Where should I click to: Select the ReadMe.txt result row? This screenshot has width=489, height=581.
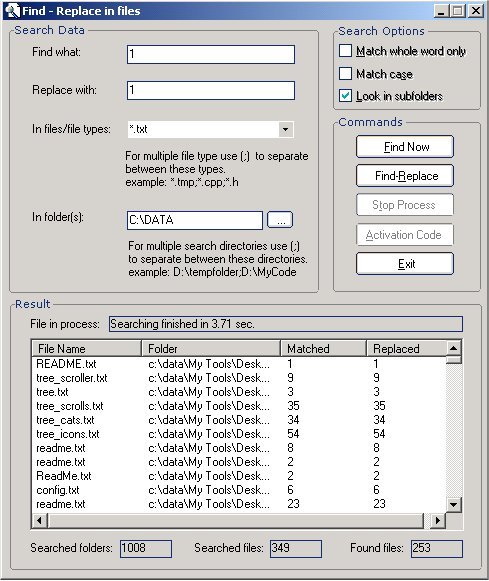pos(239,476)
